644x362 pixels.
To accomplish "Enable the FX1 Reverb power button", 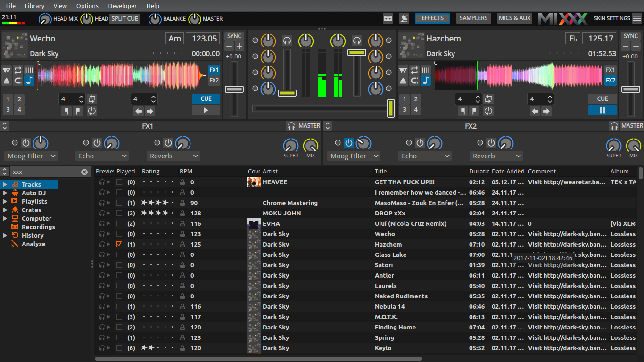I will click(168, 143).
